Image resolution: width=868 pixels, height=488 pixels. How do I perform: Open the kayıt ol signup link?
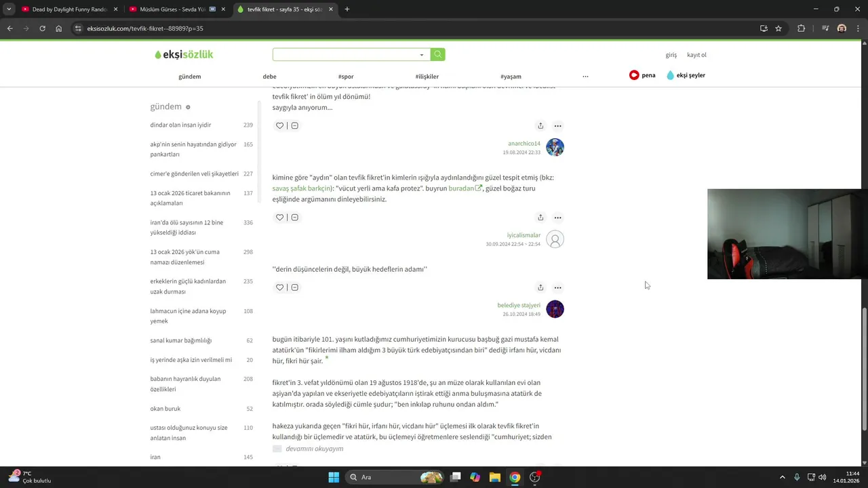(696, 55)
